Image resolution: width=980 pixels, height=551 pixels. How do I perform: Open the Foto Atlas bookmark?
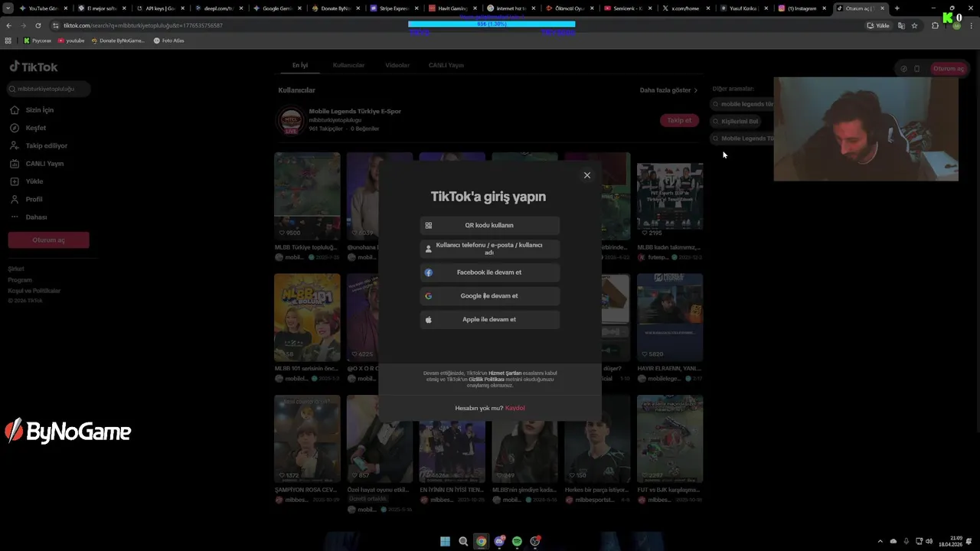169,41
